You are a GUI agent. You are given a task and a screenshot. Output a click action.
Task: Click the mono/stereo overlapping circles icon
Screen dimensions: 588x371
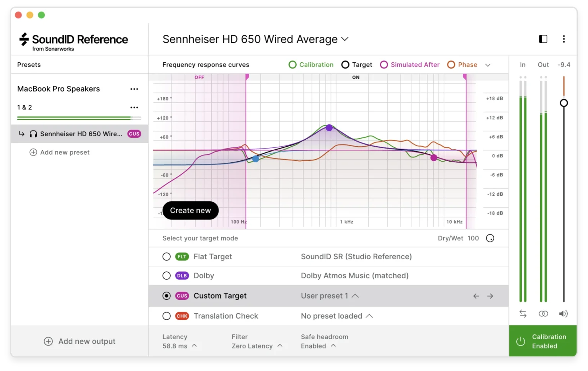pyautogui.click(x=543, y=314)
